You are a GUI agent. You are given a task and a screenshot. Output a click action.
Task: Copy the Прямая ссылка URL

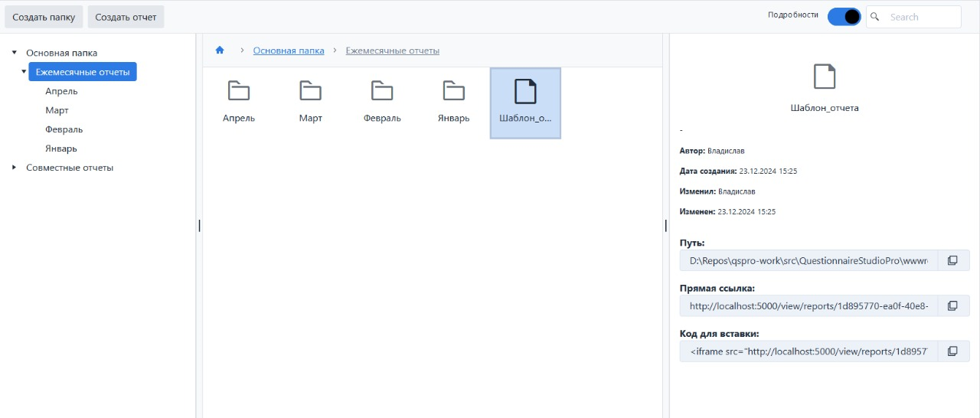(x=952, y=306)
